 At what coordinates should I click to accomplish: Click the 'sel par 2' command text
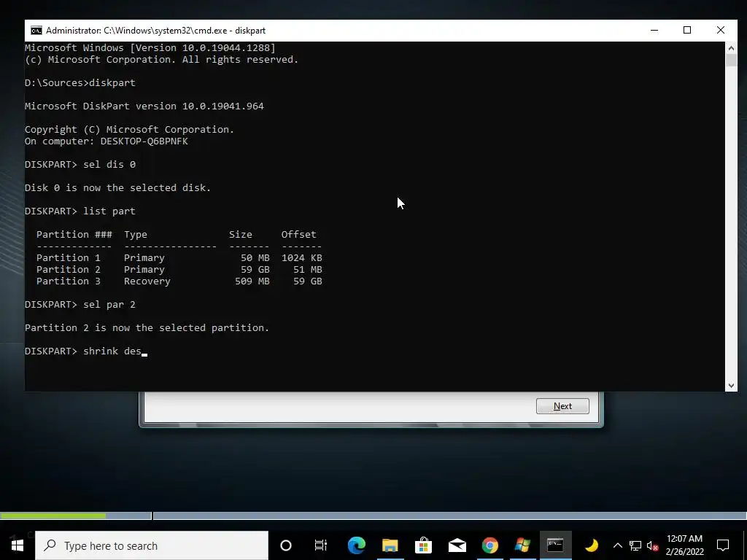[109, 305]
